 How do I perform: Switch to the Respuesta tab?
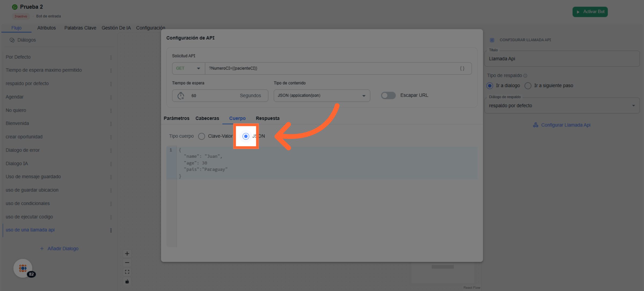click(x=267, y=118)
